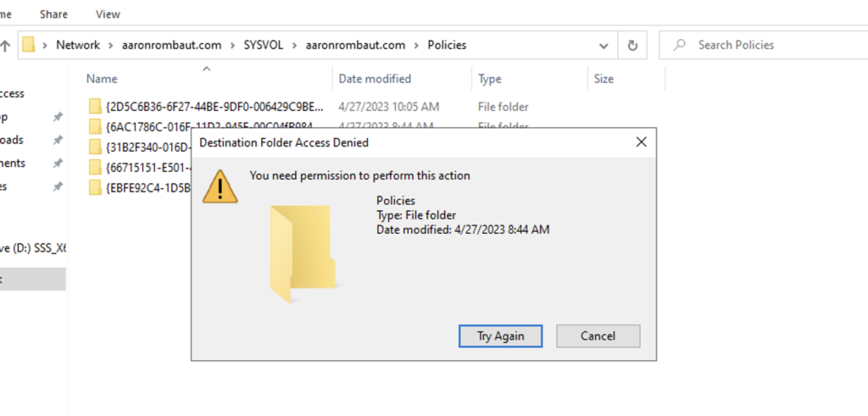Click the yellow warning icon in dialog
Image resolution: width=868 pixels, height=416 pixels.
[220, 186]
